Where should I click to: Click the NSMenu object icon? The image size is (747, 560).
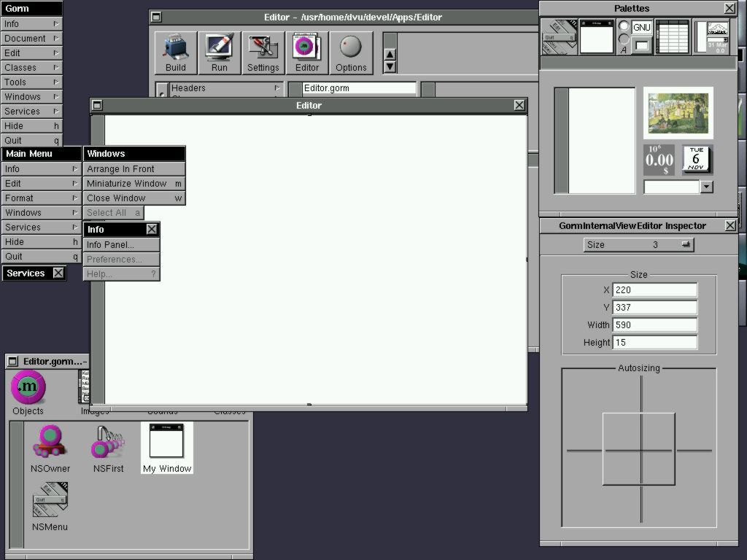[x=50, y=506]
